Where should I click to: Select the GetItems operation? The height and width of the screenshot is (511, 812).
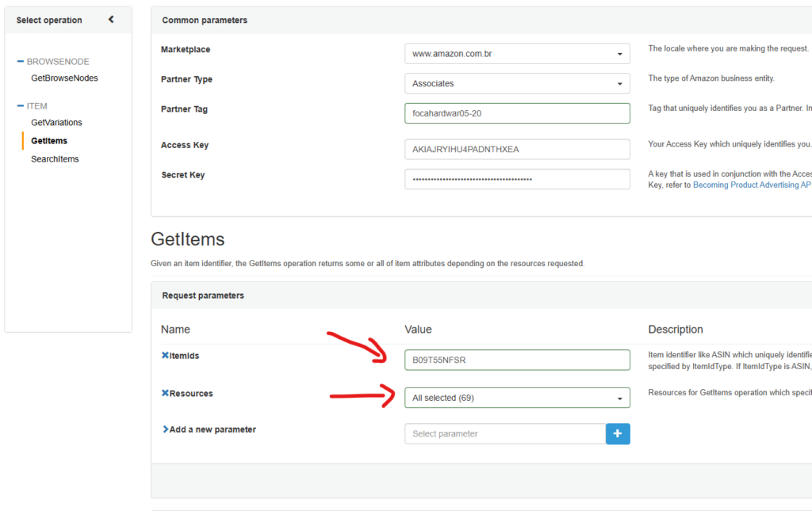pyautogui.click(x=49, y=141)
